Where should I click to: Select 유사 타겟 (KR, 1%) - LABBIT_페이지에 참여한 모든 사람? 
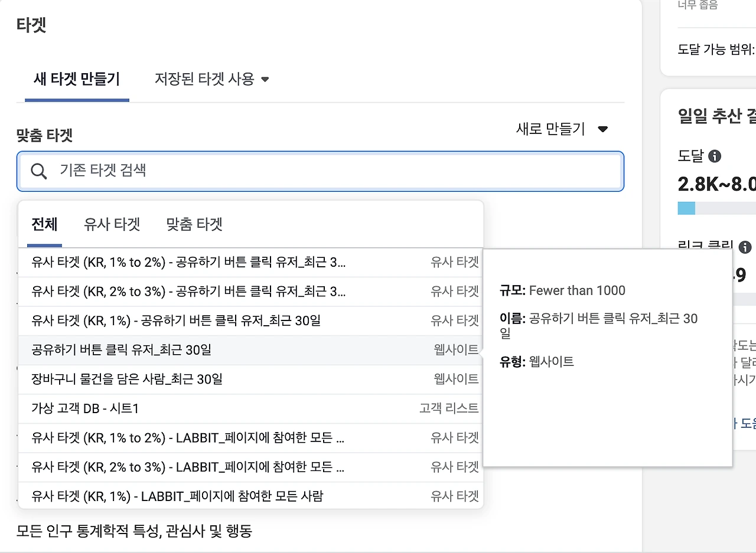tap(177, 496)
